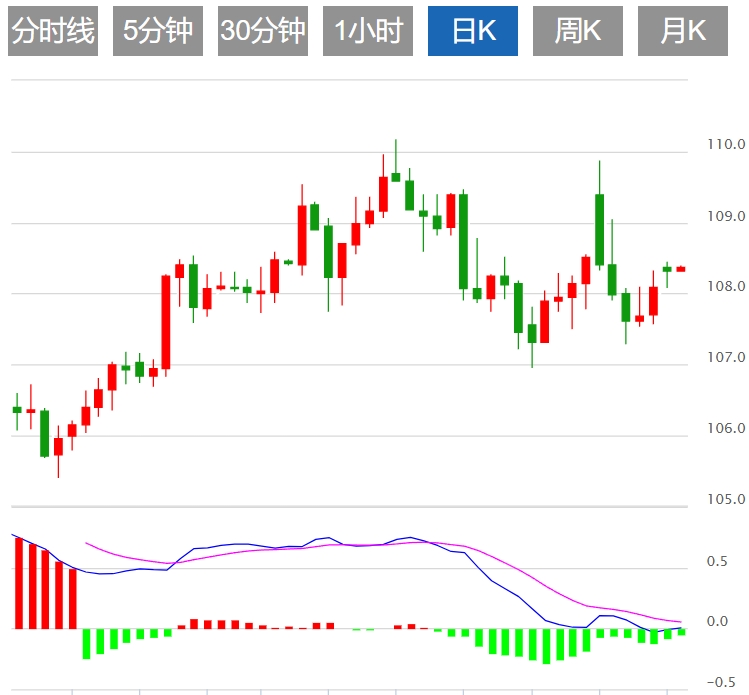Click the 0.0 MACD axis label
The image size is (749, 695).
coord(717,622)
